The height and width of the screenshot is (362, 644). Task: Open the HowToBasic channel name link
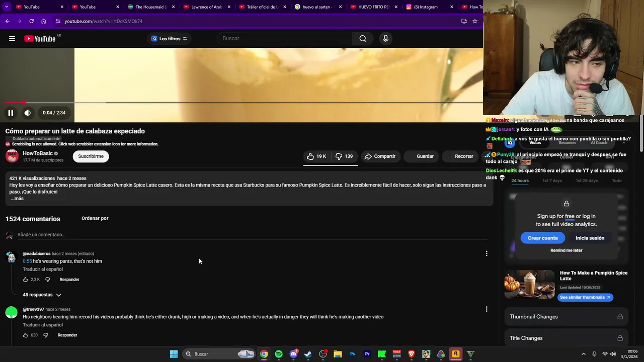38,153
